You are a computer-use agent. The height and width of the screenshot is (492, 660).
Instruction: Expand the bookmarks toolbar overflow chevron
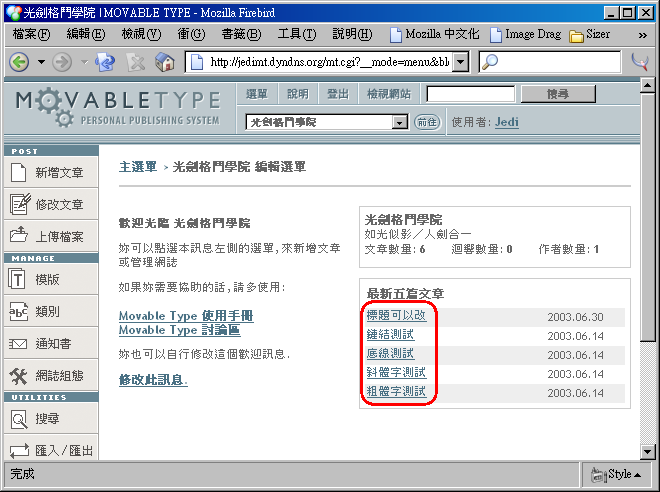(x=642, y=35)
